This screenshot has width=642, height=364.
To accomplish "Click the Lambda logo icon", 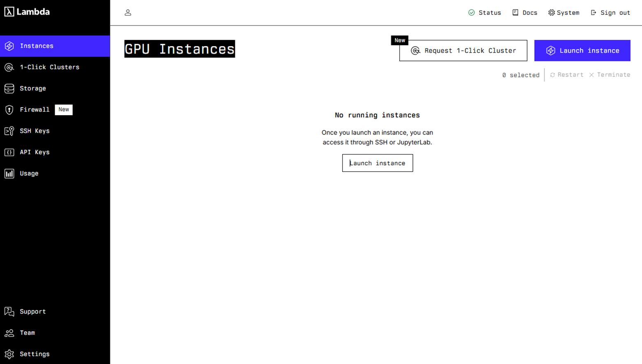I will click(9, 12).
